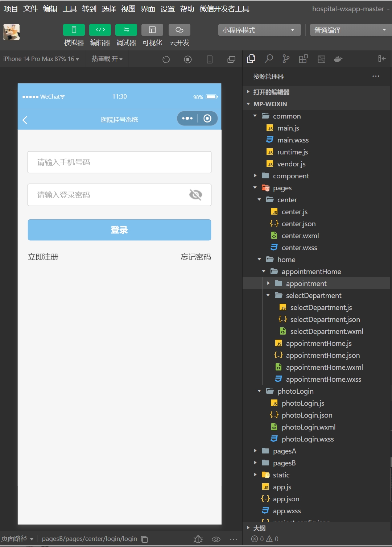Open the 项目 menu
The image size is (392, 547).
click(11, 9)
